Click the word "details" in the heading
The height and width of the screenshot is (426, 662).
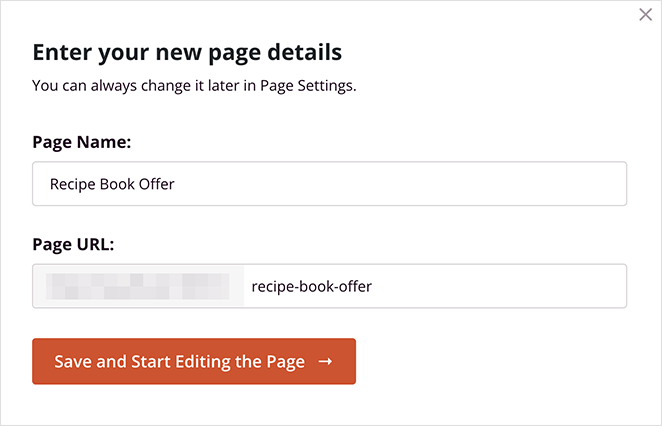[305, 52]
